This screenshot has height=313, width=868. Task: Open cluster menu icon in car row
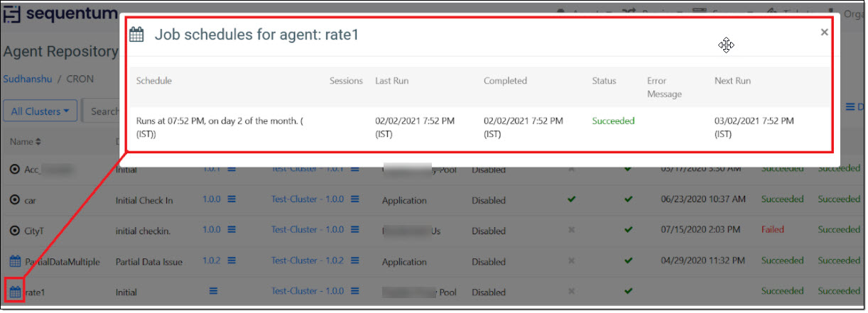[x=354, y=199]
